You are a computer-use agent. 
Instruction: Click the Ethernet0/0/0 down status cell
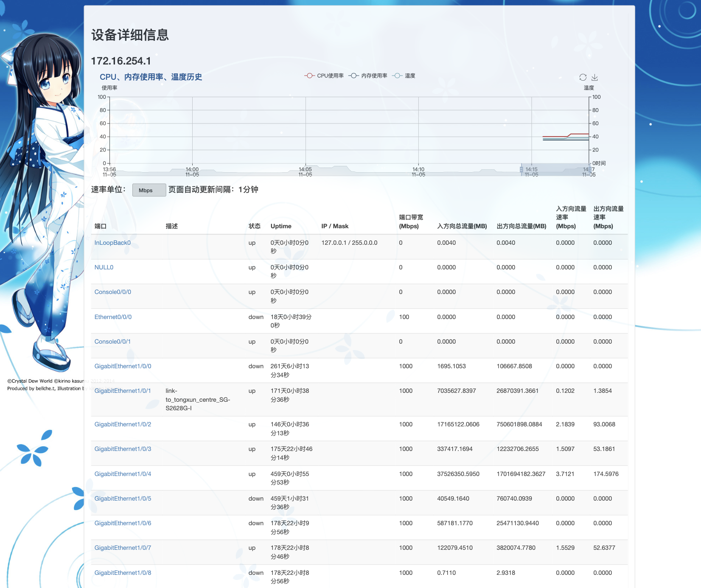click(256, 317)
